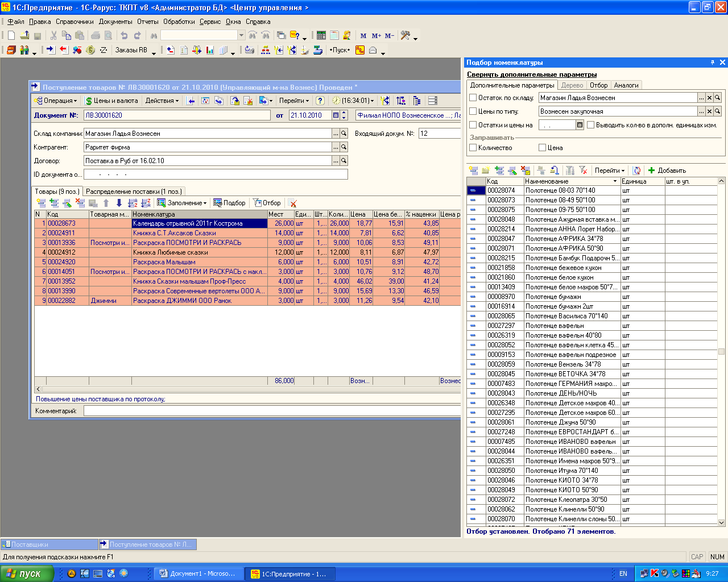Click the Добавить button
The height and width of the screenshot is (582, 728).
(x=667, y=171)
